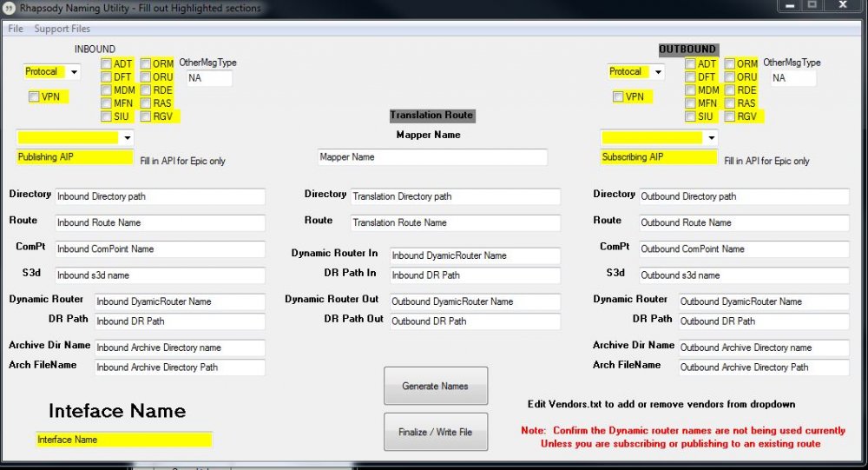Tick the Inbound RGV checkbox
The width and height of the screenshot is (868, 470).
pyautogui.click(x=146, y=116)
